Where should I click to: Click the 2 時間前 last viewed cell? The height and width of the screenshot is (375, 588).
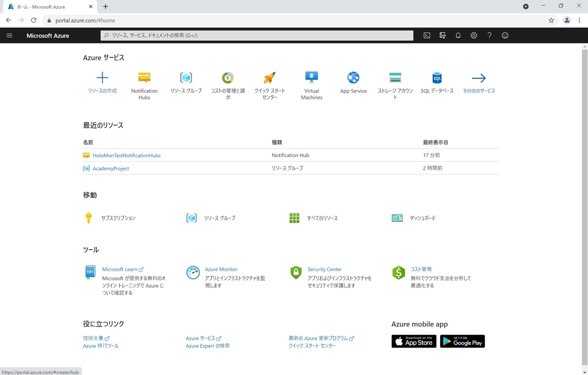click(x=433, y=168)
